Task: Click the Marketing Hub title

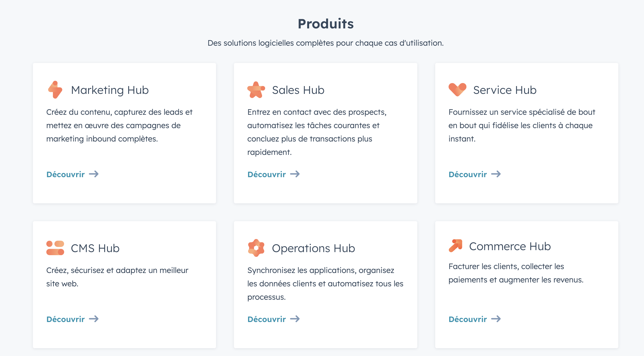Action: [x=110, y=90]
